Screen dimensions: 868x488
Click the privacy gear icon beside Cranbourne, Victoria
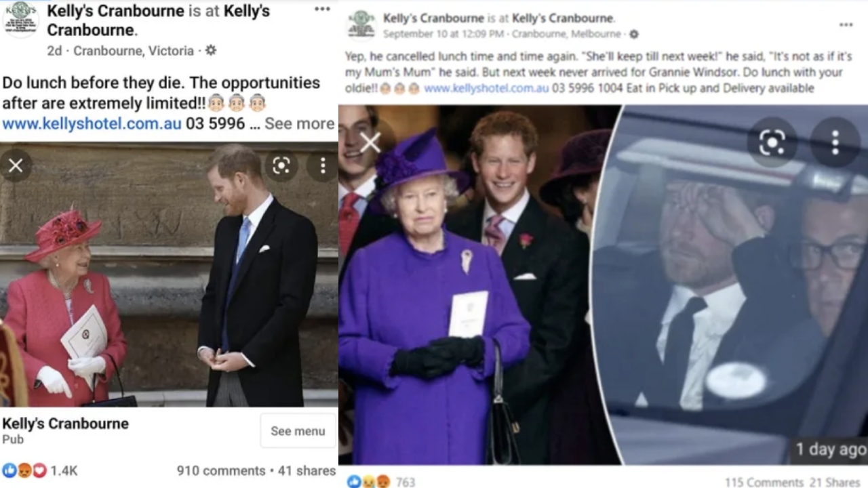(x=211, y=50)
